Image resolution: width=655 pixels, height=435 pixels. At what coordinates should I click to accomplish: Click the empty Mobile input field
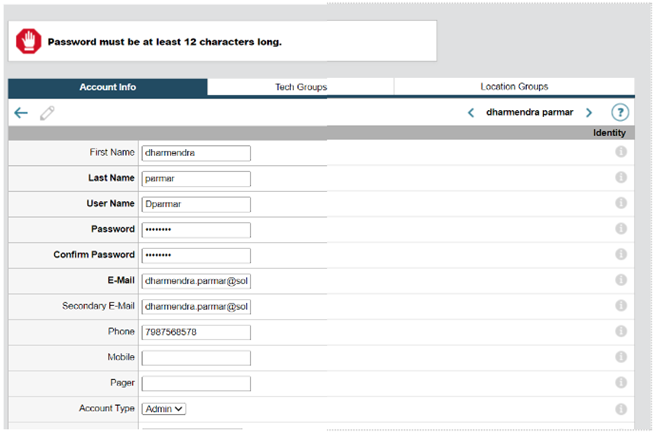(x=196, y=358)
